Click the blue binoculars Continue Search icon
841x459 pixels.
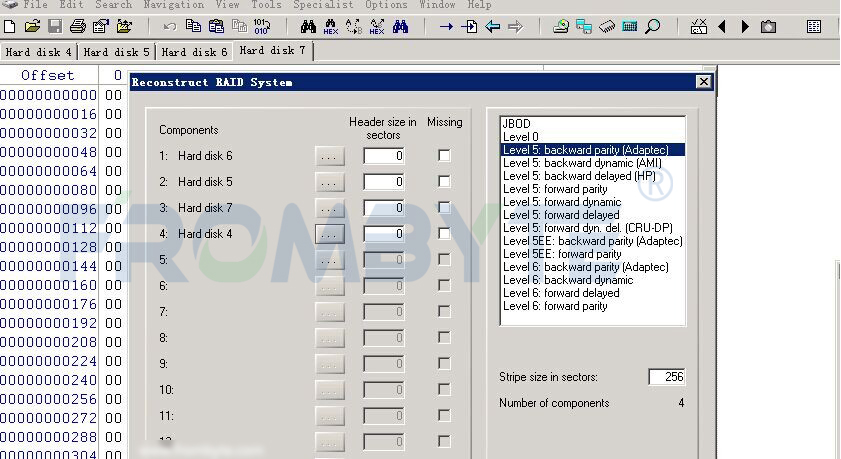point(400,26)
